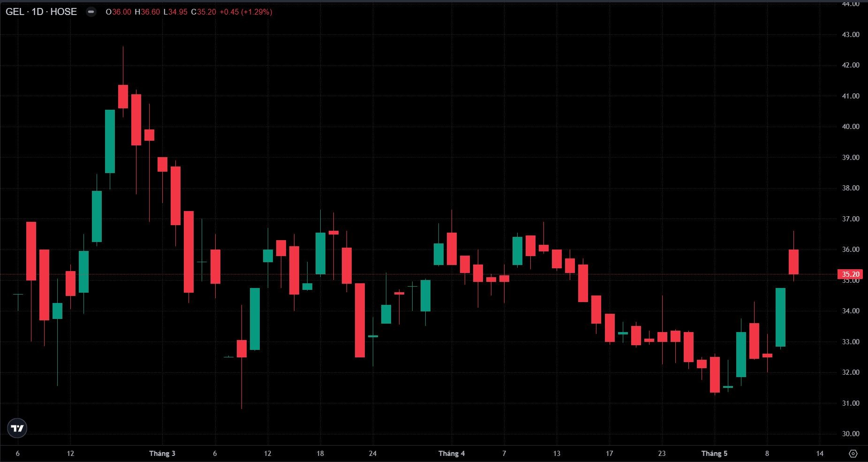Select the current price label 35.20
Screen dimensions: 868x462
point(851,274)
